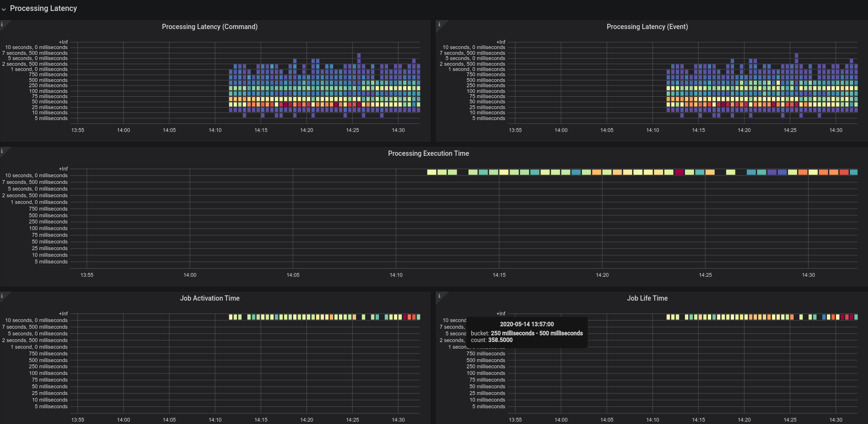
Task: Open the Processing Latency (Event) panel title menu
Action: click(x=647, y=27)
